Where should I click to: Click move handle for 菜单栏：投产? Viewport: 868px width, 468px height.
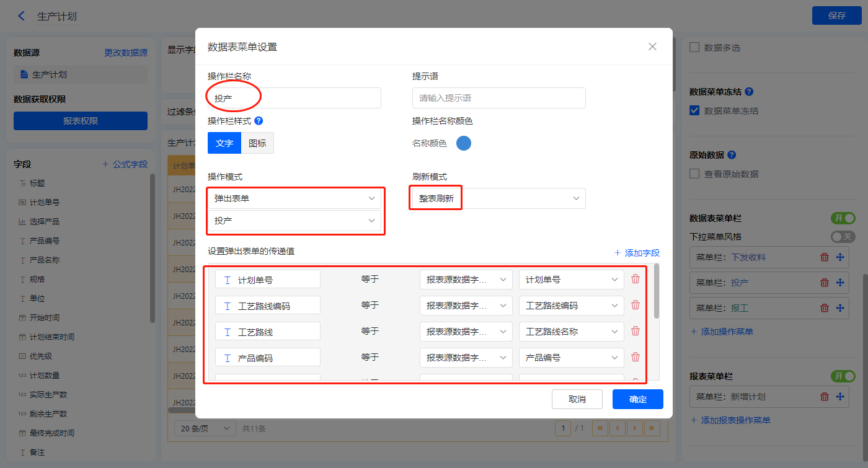click(840, 282)
